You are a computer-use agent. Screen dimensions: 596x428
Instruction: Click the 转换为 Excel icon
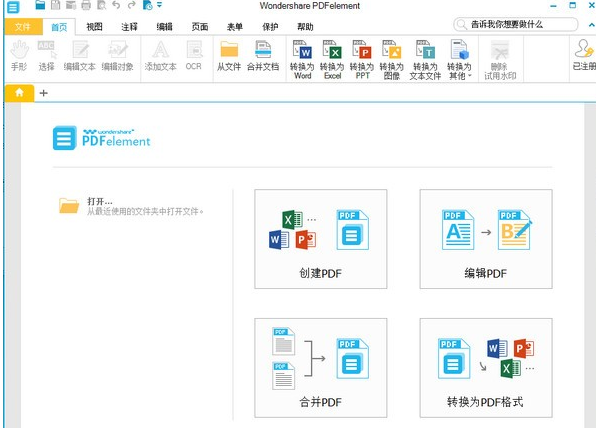click(x=332, y=59)
